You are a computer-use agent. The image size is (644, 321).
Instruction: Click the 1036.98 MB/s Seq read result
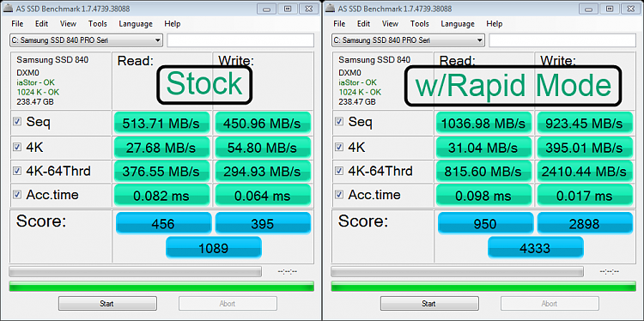484,123
